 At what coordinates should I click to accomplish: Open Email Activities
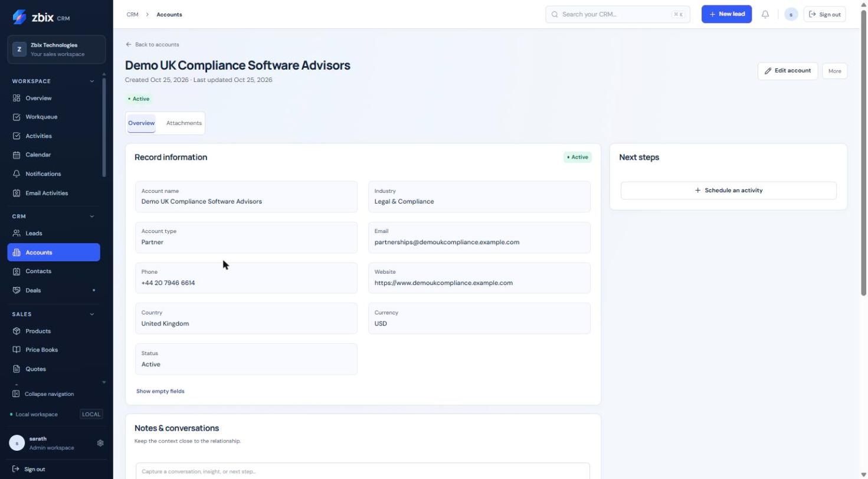pyautogui.click(x=54, y=193)
